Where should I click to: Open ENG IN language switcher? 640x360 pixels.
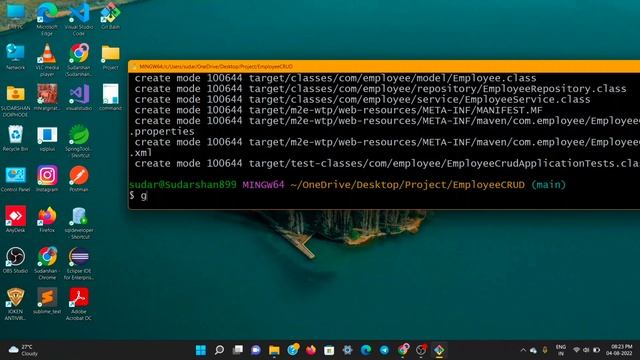561,350
